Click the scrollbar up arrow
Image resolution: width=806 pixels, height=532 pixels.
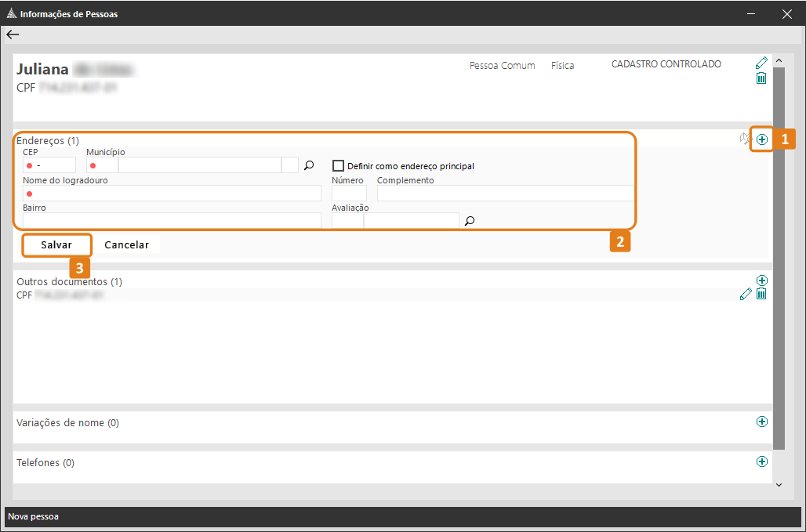pos(779,60)
